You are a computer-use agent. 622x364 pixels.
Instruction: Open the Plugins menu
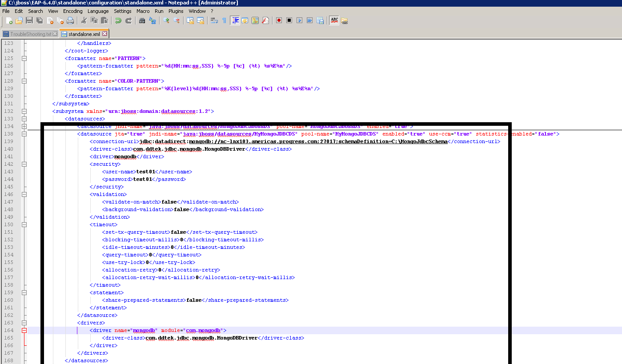pyautogui.click(x=176, y=11)
